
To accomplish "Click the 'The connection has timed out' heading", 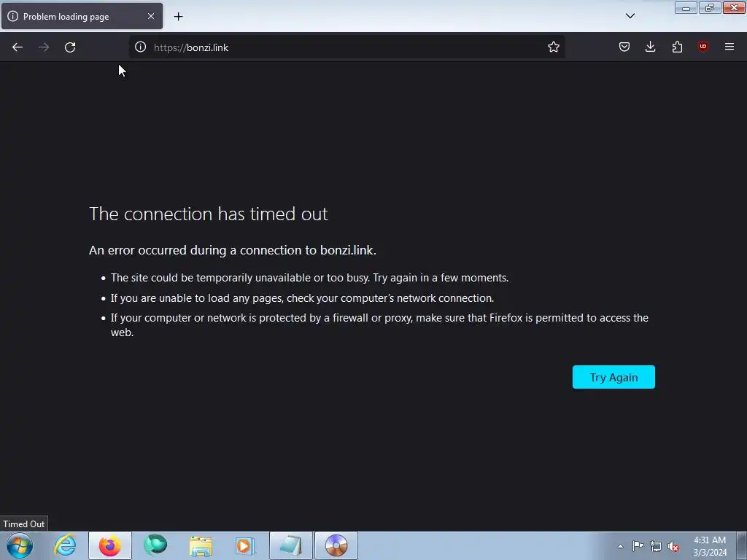I will tap(208, 214).
